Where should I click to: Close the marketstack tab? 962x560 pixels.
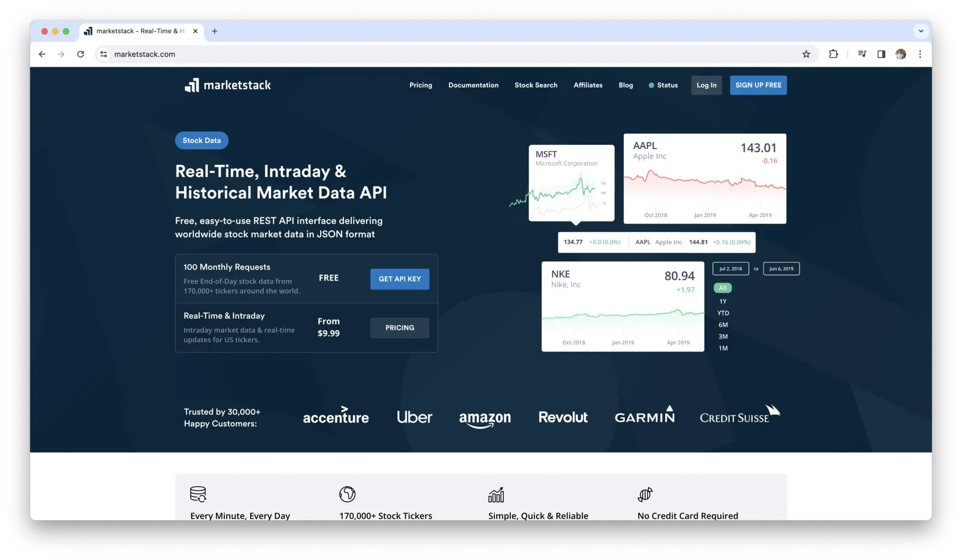195,31
